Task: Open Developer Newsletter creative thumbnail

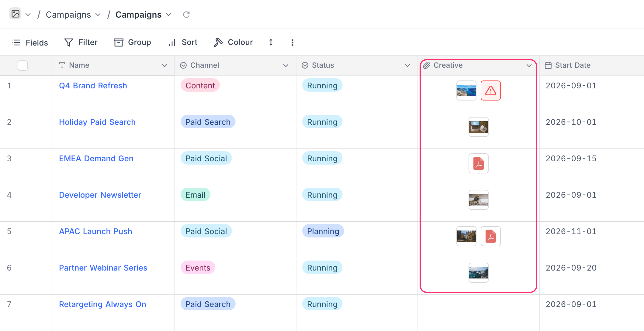Action: [x=479, y=200]
